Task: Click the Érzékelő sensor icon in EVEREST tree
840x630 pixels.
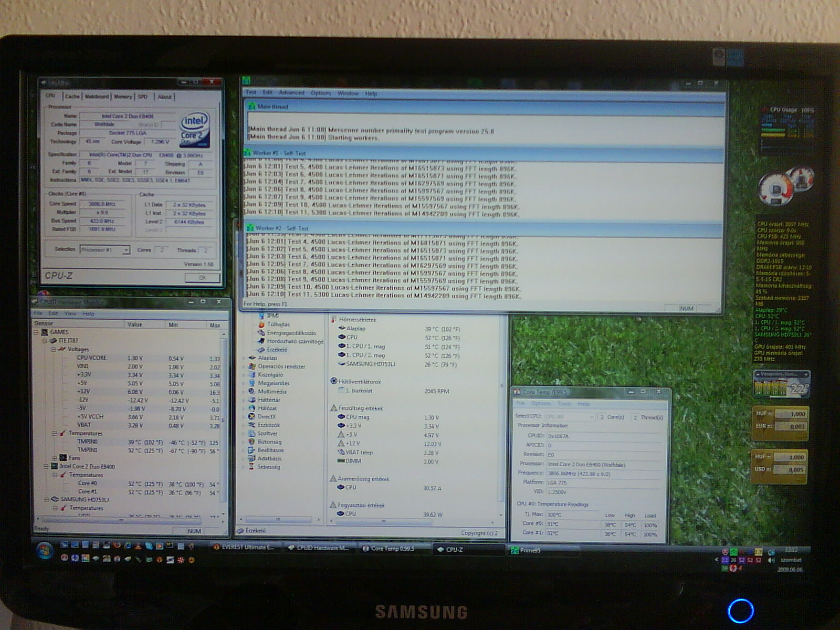Action: tap(261, 350)
